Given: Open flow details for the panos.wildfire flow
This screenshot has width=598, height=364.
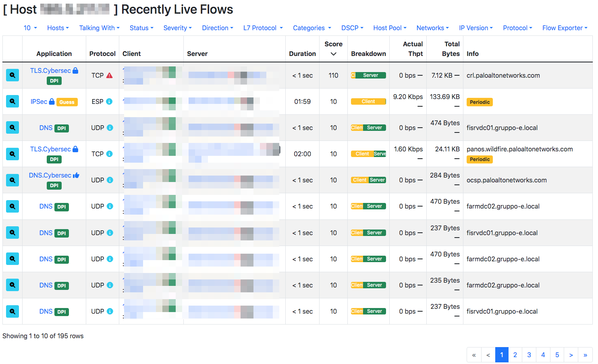Looking at the screenshot, I should coord(12,153).
